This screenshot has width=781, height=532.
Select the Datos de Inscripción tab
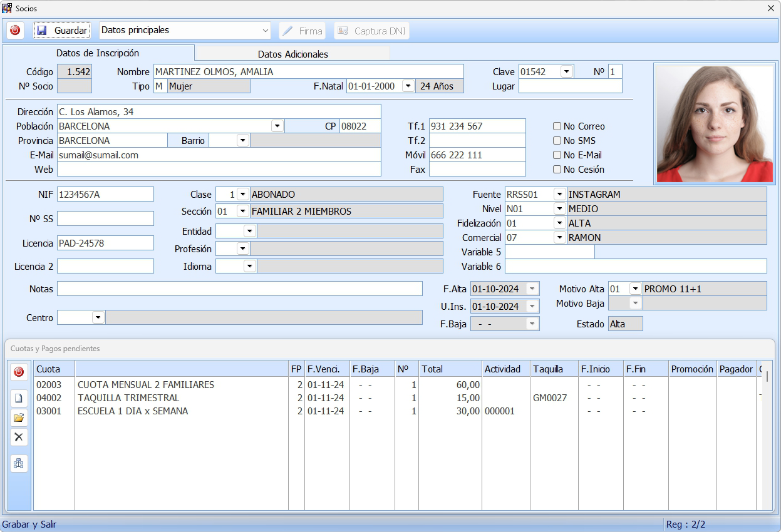point(98,53)
